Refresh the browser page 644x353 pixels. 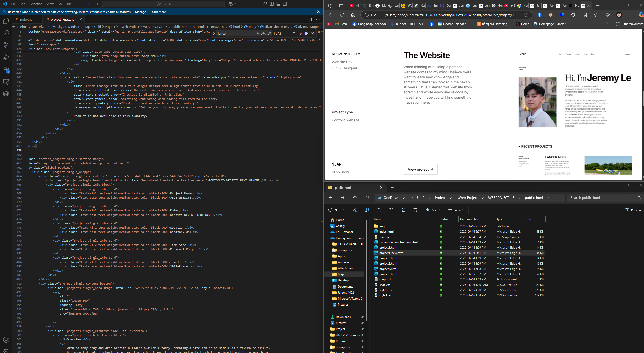point(342,15)
